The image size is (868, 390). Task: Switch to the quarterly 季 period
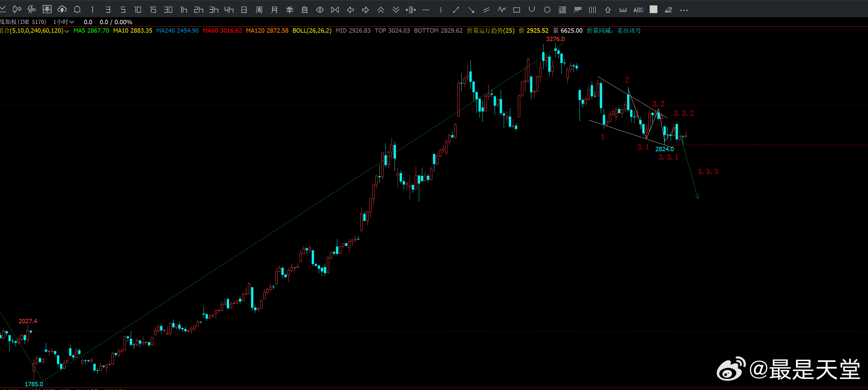289,10
